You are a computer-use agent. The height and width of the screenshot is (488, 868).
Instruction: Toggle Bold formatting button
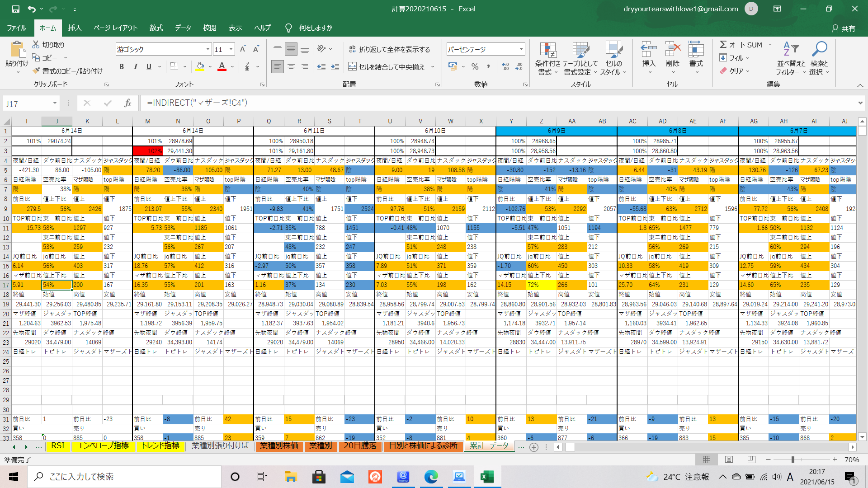[x=121, y=67]
